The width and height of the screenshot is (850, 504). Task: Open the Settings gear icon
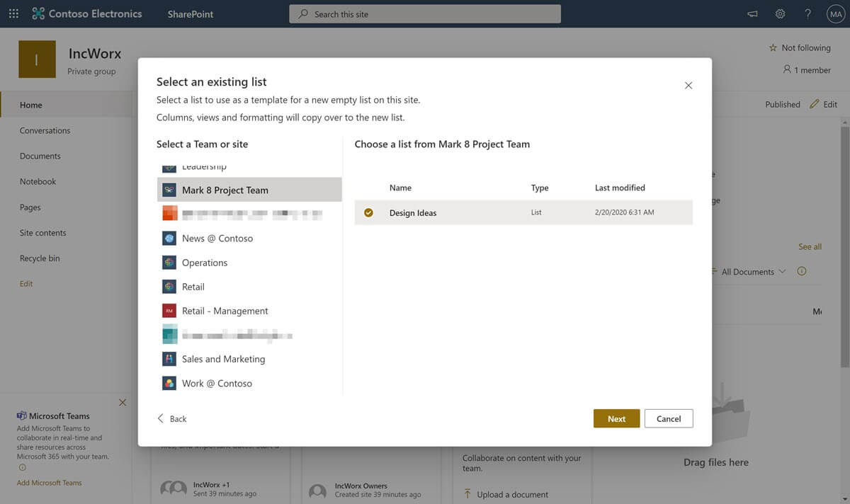coord(780,13)
